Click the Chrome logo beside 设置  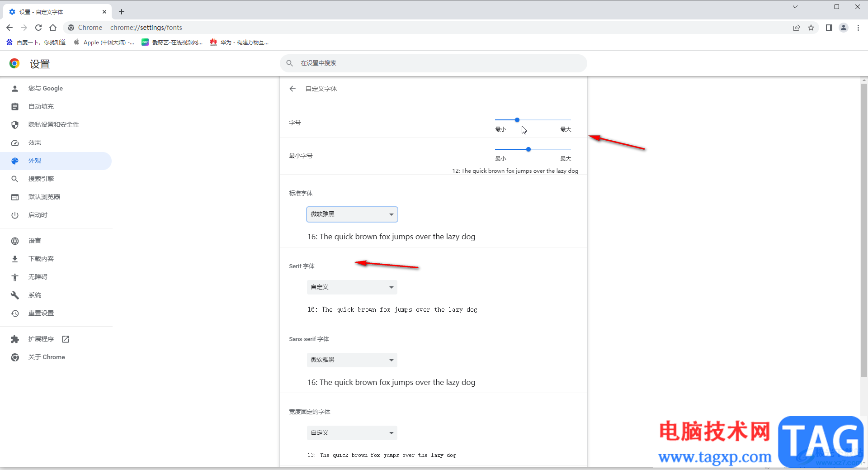tap(14, 63)
